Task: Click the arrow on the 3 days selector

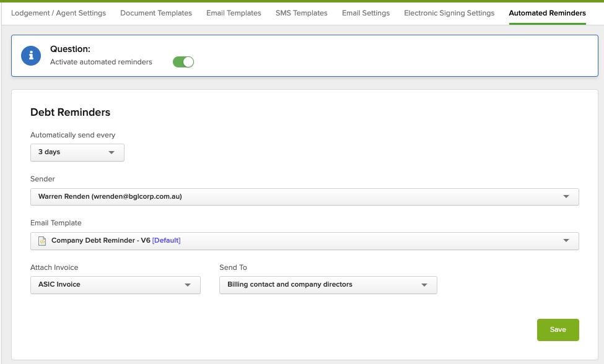Action: tap(112, 152)
